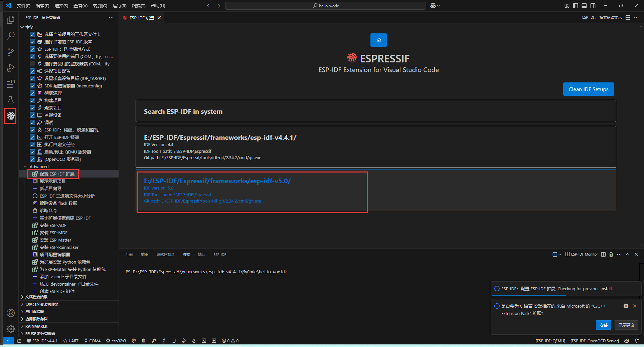Click the debug icon in status bar
This screenshot has width=644, height=347.
pos(184,341)
